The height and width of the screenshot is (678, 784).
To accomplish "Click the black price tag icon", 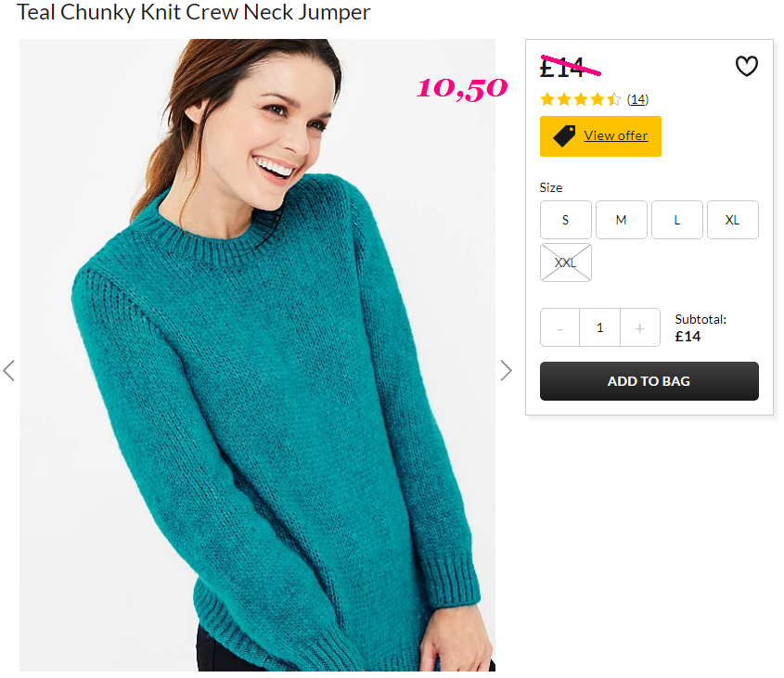I will point(564,136).
